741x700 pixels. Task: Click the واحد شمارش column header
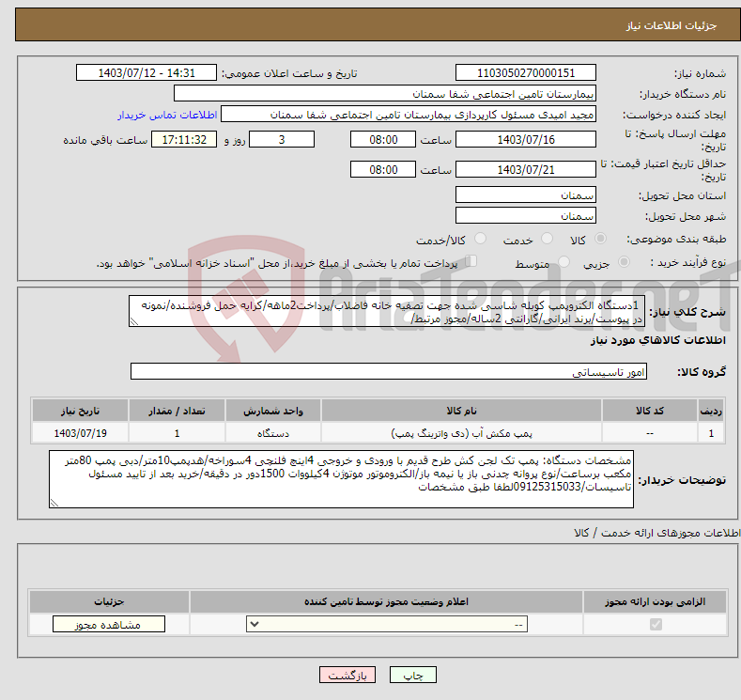pyautogui.click(x=273, y=411)
